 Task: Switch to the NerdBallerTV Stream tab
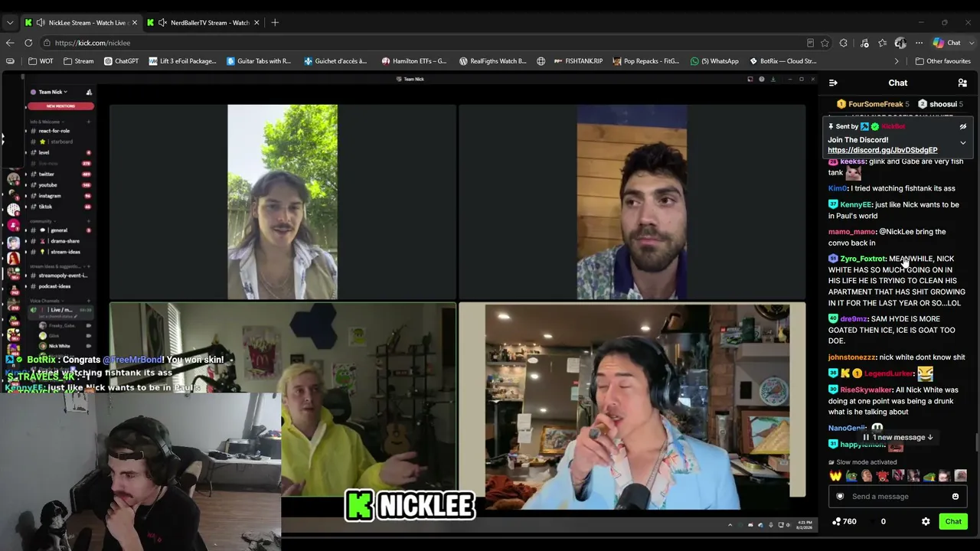(x=204, y=22)
